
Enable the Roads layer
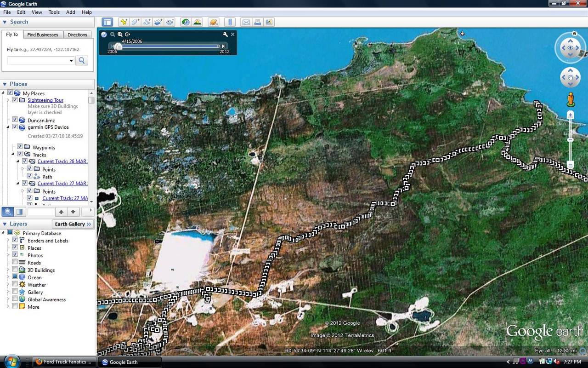pyautogui.click(x=15, y=262)
